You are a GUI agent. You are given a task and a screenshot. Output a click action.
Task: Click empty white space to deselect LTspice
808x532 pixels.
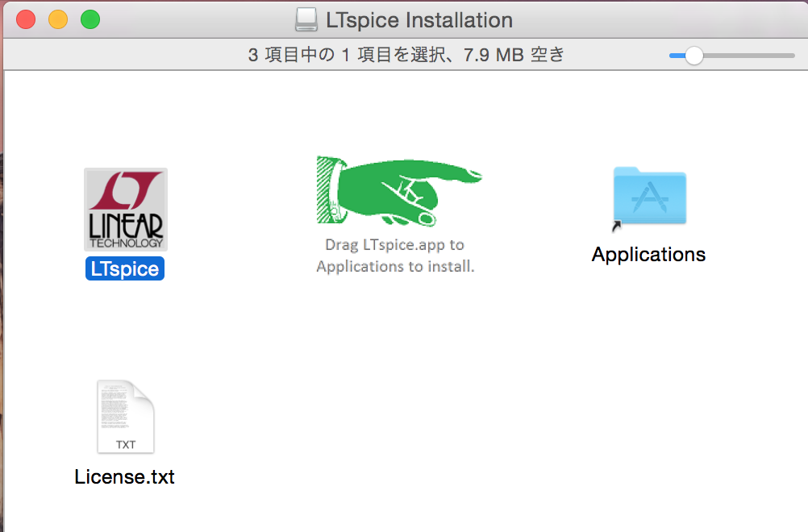point(484,403)
